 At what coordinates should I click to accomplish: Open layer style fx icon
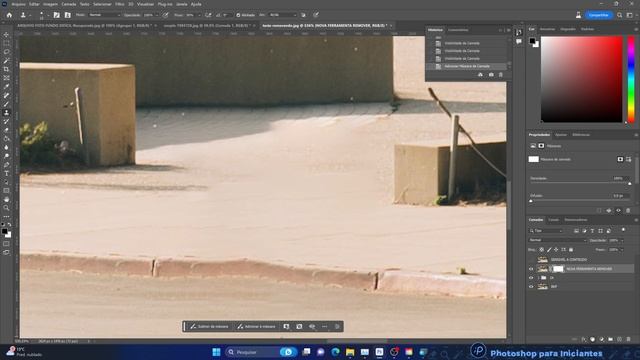pyautogui.click(x=584, y=339)
